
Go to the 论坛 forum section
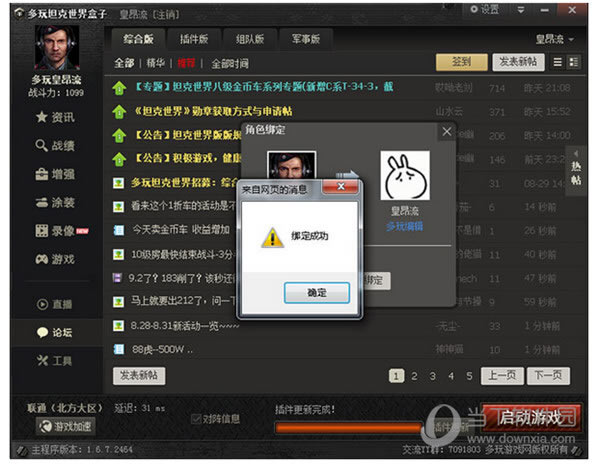tap(54, 332)
